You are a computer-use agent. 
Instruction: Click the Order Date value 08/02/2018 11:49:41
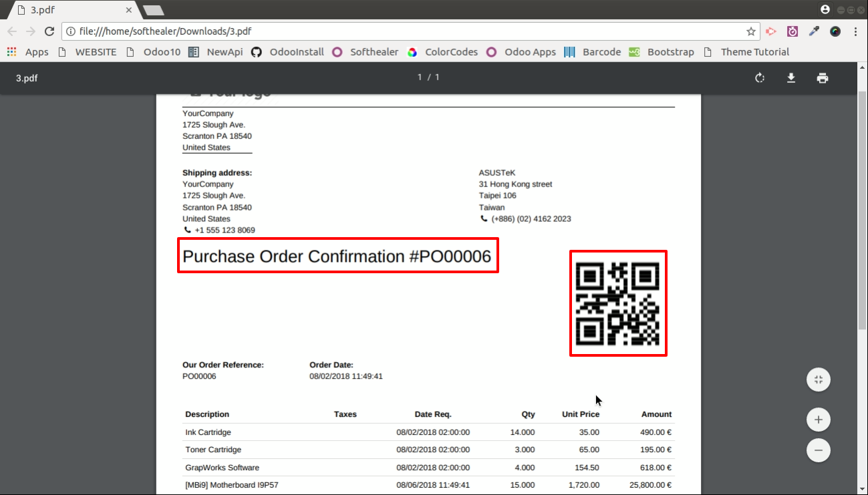click(x=346, y=377)
